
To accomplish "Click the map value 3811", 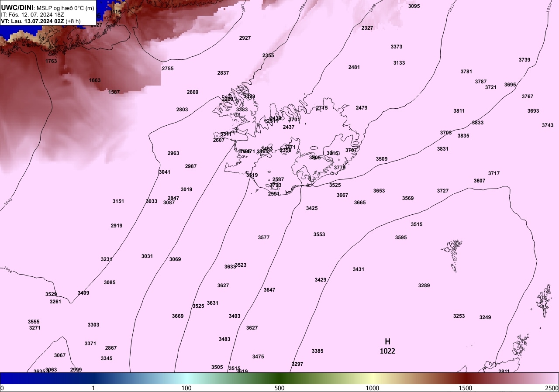I will coord(459,111).
